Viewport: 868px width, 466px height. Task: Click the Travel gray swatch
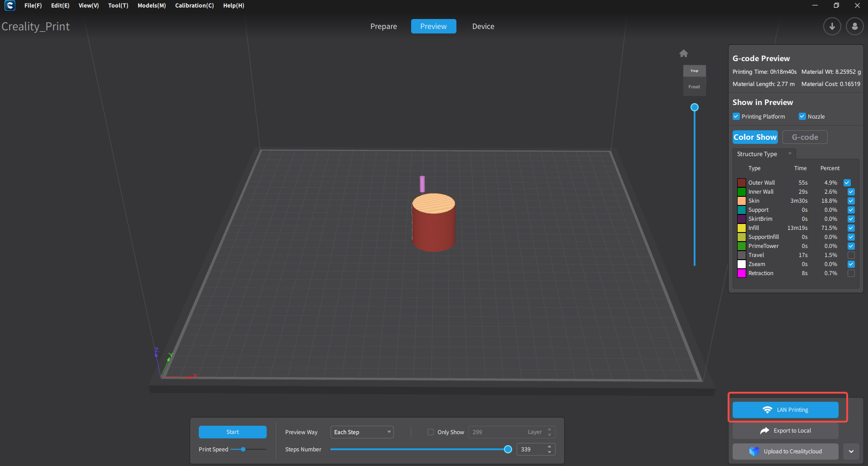742,255
